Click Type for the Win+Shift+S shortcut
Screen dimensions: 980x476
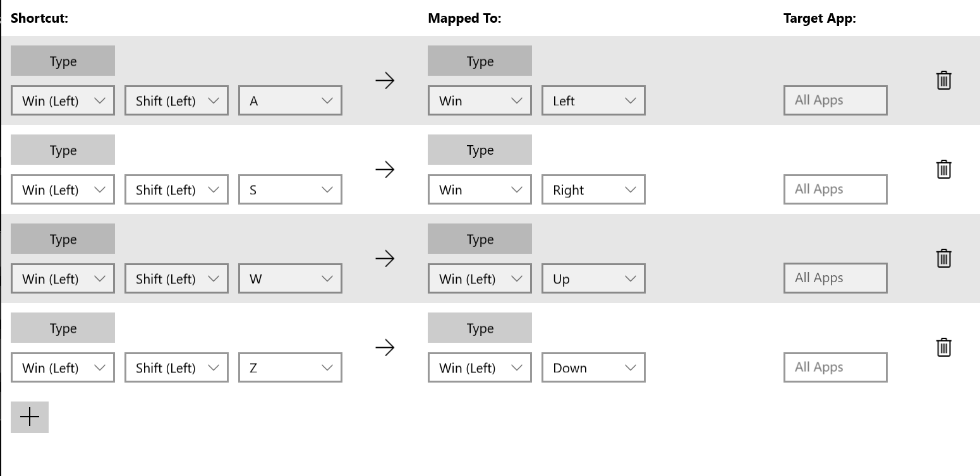click(x=63, y=150)
